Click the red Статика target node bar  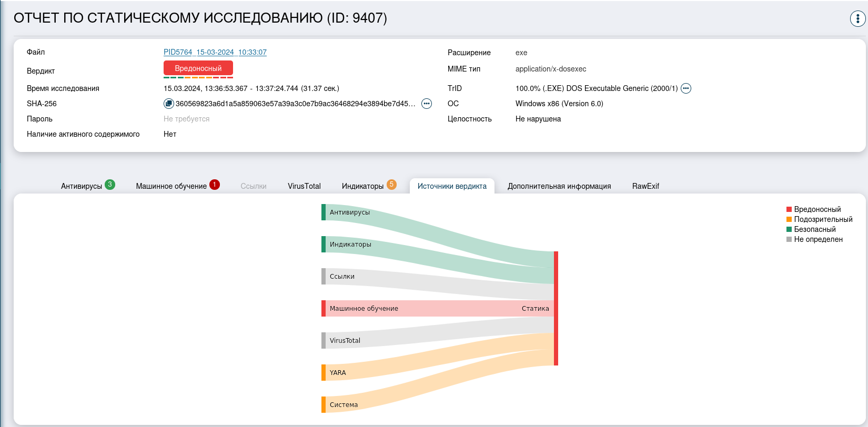(556, 308)
